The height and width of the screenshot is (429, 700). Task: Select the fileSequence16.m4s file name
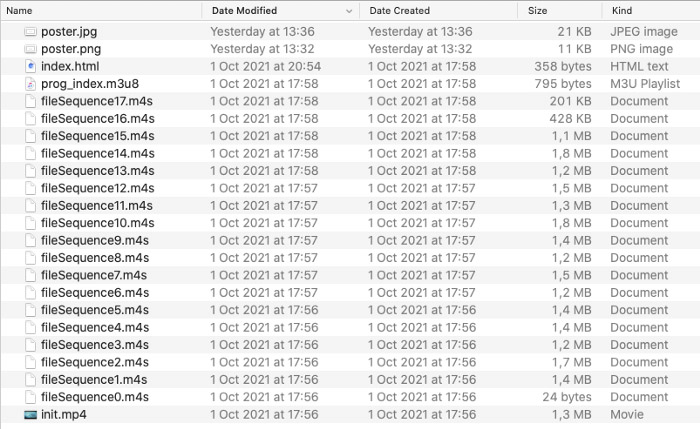point(98,119)
